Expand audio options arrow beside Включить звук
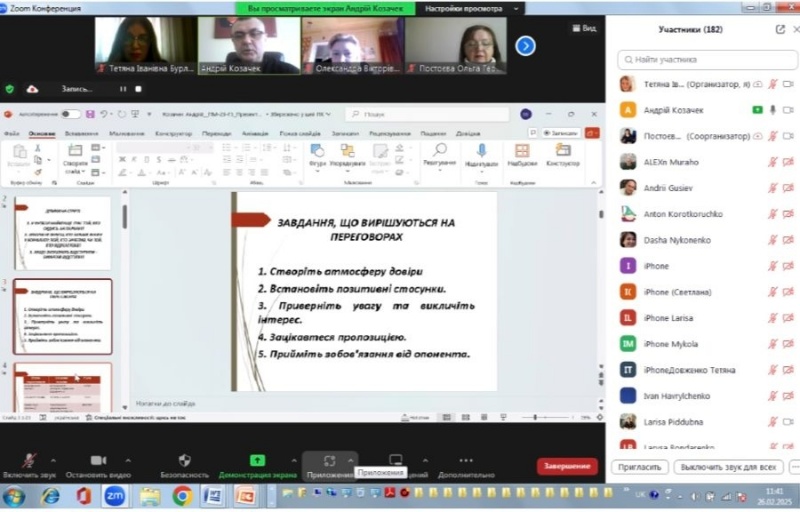 53,460
